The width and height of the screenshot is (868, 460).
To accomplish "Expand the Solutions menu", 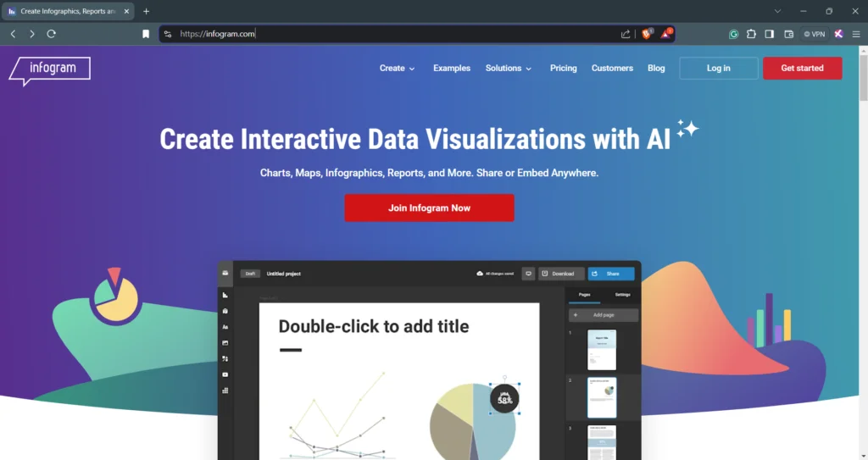I will point(509,68).
